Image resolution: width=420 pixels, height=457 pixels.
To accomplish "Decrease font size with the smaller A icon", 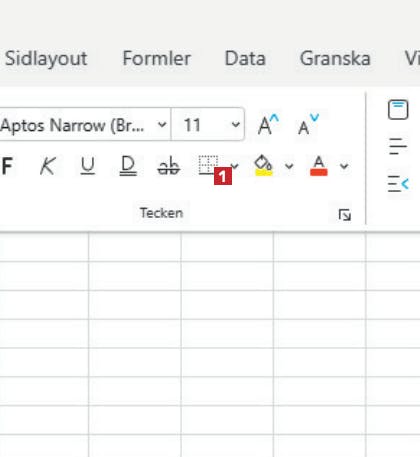I will pos(308,125).
